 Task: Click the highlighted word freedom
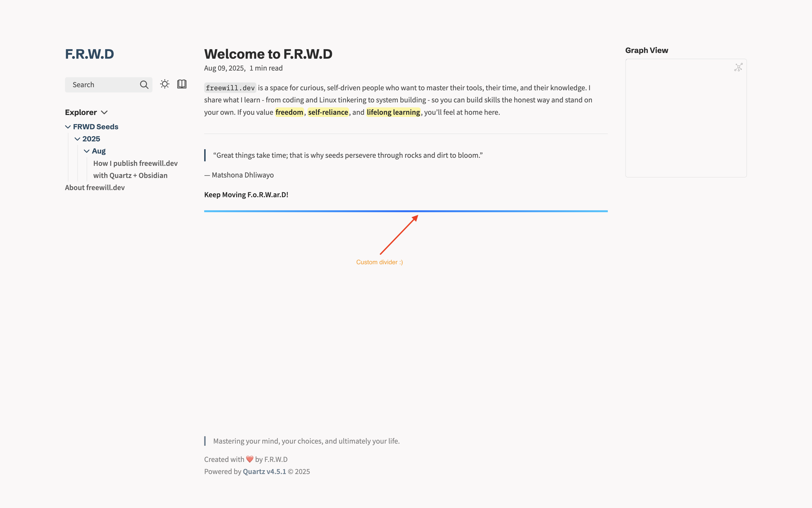(x=289, y=112)
